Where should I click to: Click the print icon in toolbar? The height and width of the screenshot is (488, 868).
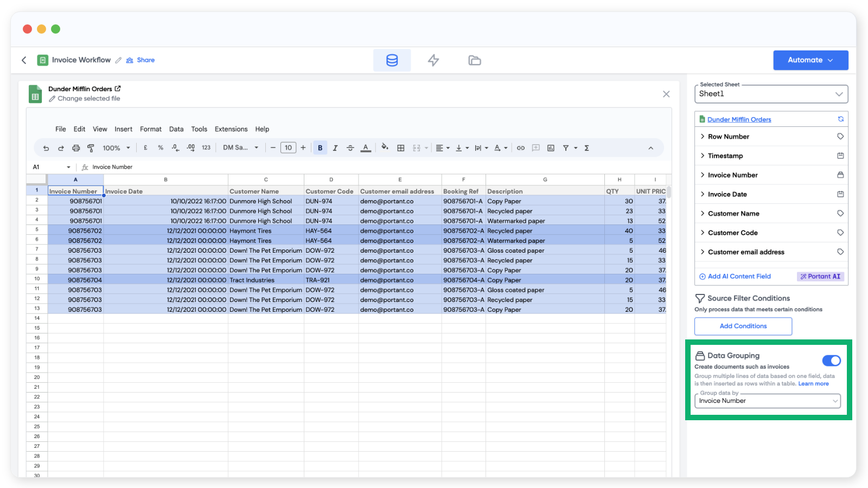click(76, 148)
